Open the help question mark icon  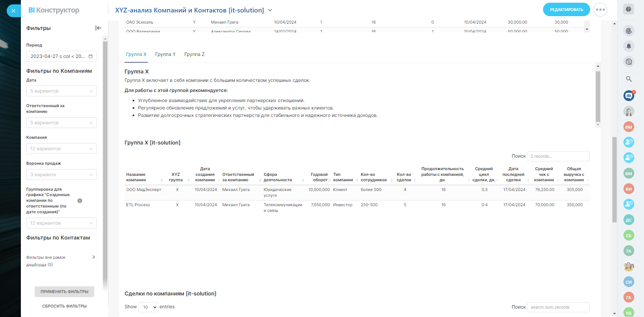click(629, 9)
